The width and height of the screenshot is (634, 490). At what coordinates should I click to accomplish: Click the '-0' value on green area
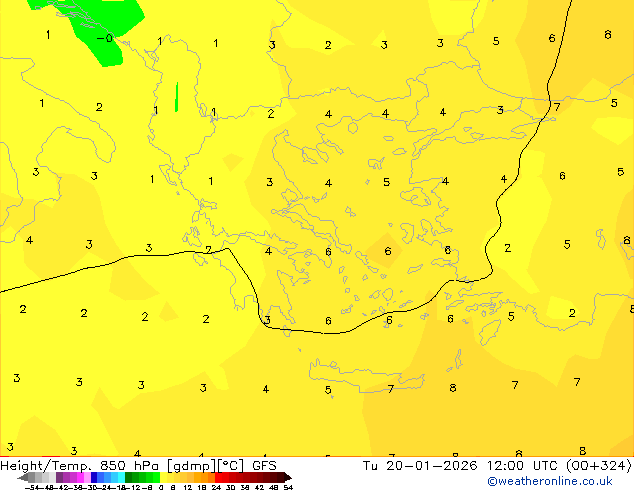(105, 38)
